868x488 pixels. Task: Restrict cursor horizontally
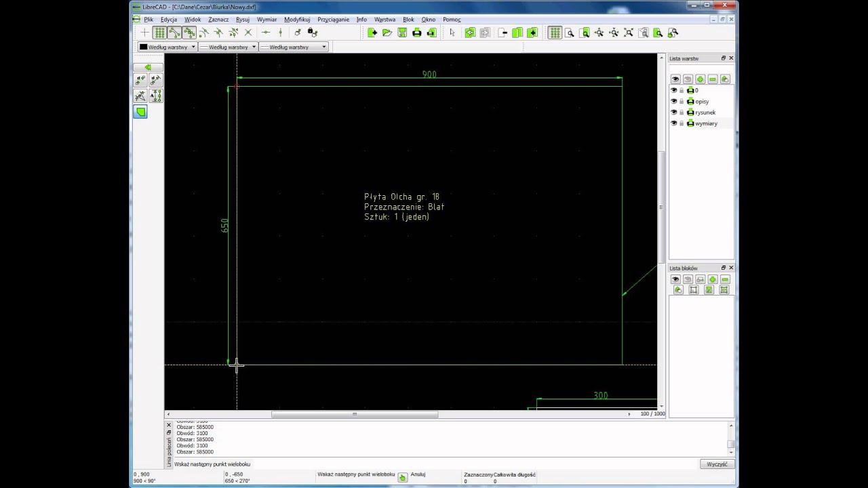coord(265,33)
